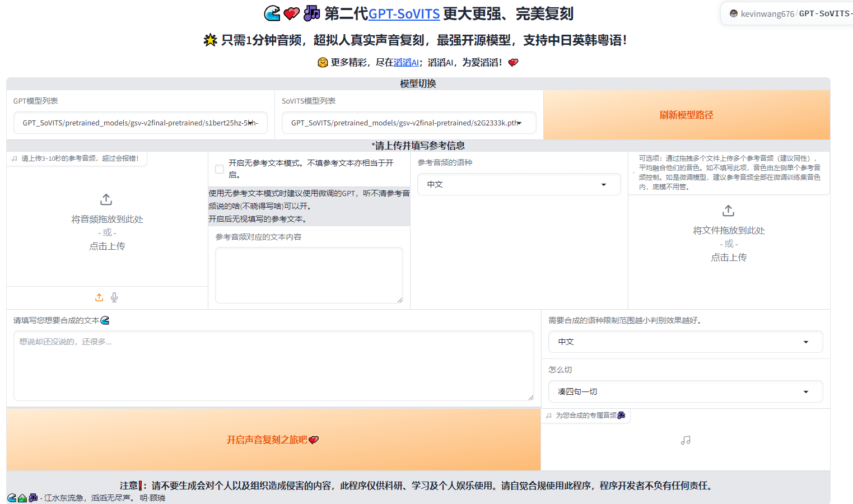Click the microphone icon to record reference audio
This screenshot has width=853, height=504.
click(x=114, y=297)
